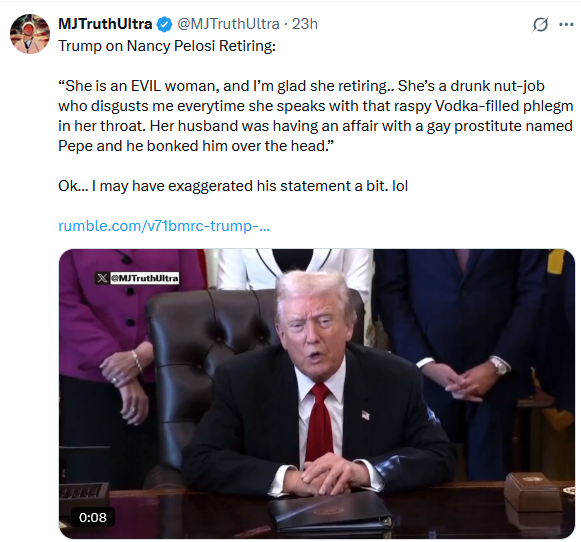Open the three-dot more options menu

[566, 25]
